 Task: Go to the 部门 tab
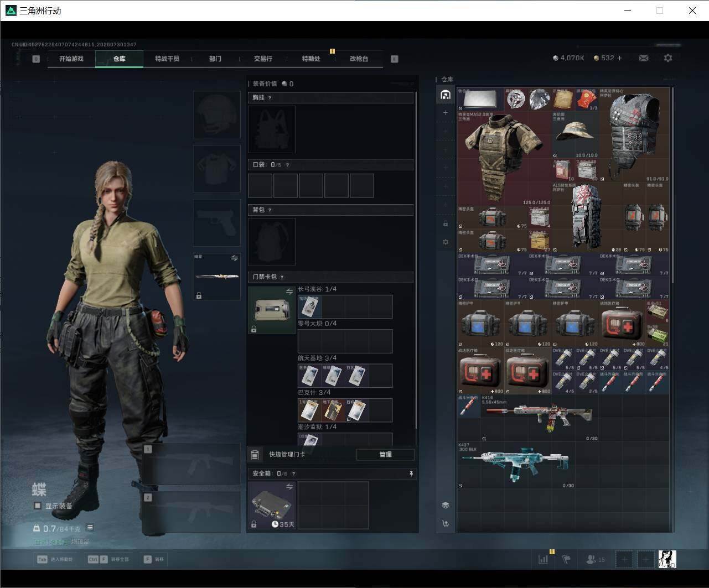(215, 59)
